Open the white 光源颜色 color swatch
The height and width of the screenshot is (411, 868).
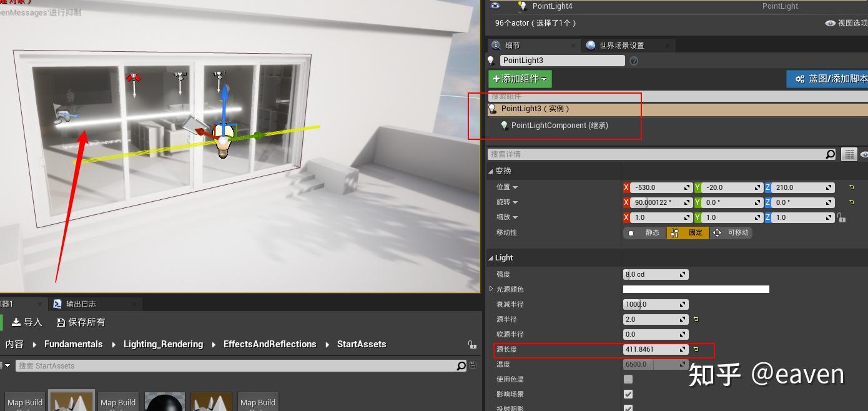(696, 289)
